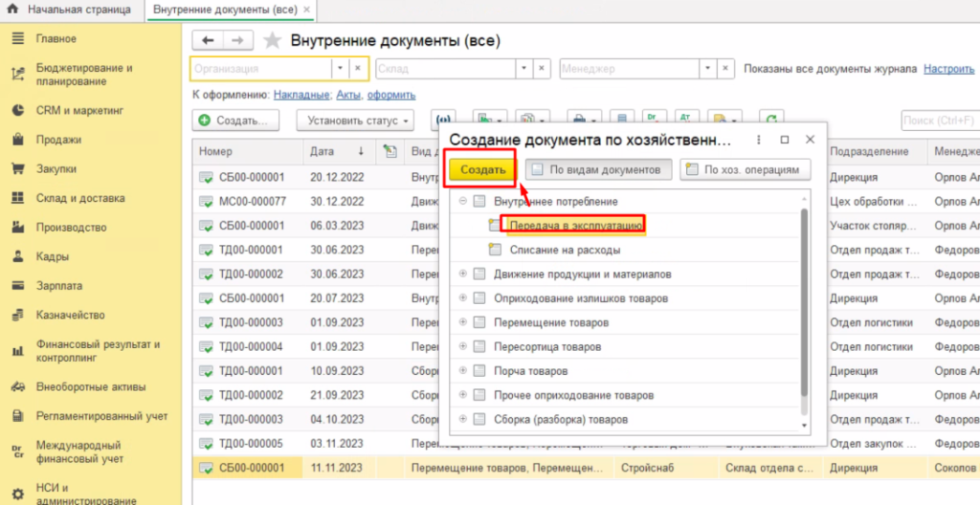This screenshot has height=505, width=980.
Task: Switch to the Внутренние документы (все) tab
Action: pos(228,10)
